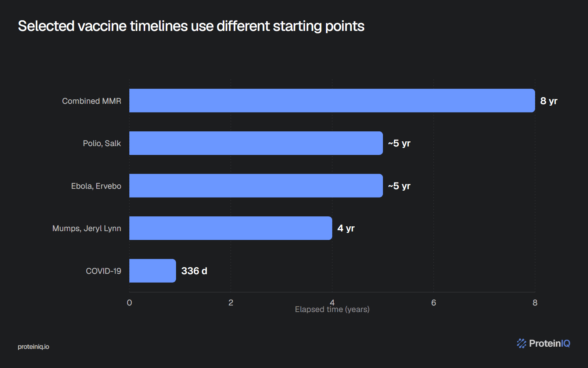Select the Combined MMR bar

[332, 100]
